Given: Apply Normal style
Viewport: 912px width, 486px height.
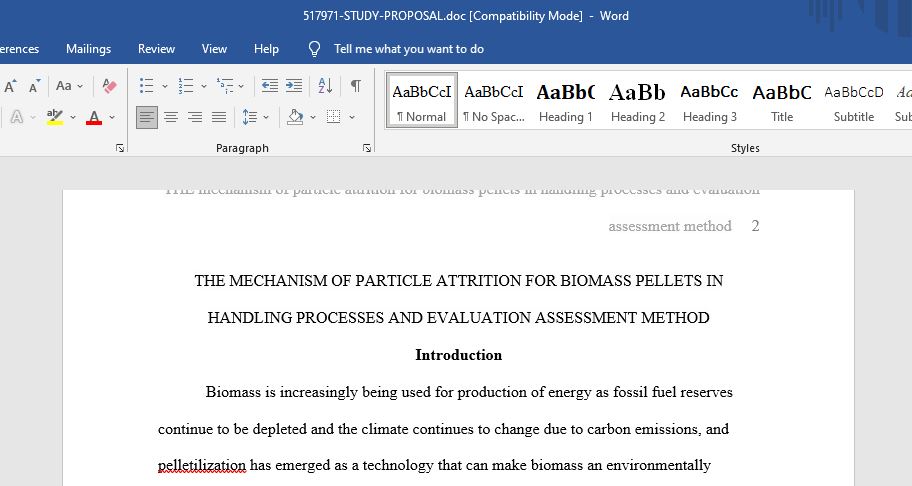Looking at the screenshot, I should pos(422,101).
